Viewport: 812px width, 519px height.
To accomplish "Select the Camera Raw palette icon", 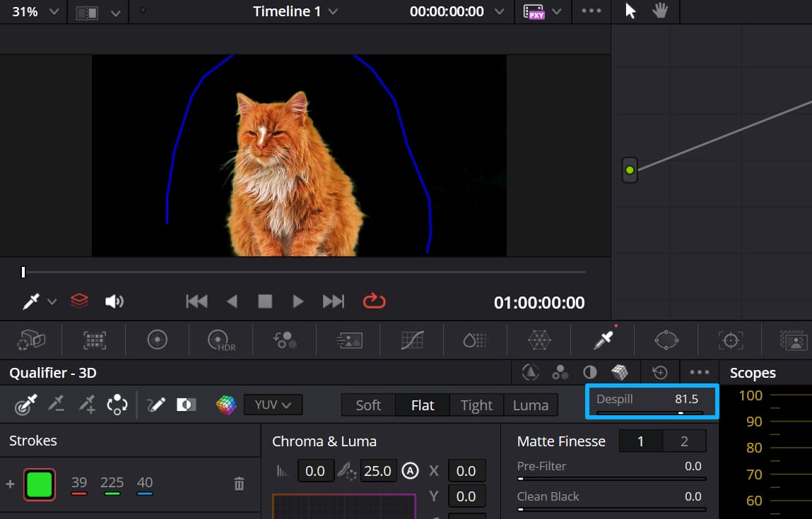I will [x=32, y=340].
